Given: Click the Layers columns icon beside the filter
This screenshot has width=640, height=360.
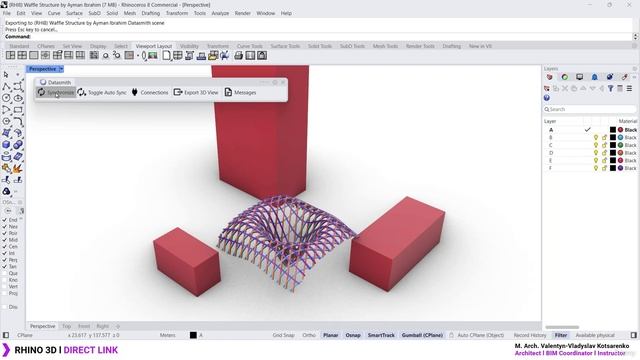Looking at the screenshot, I should [620, 88].
